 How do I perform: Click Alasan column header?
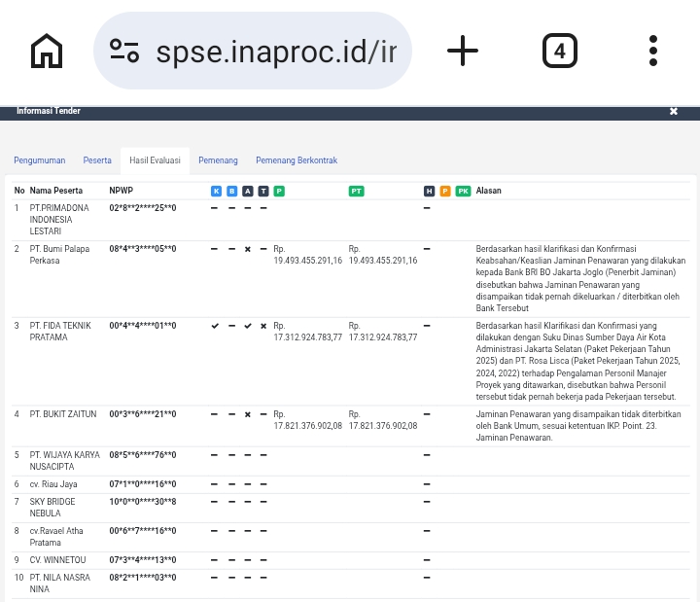click(x=488, y=191)
